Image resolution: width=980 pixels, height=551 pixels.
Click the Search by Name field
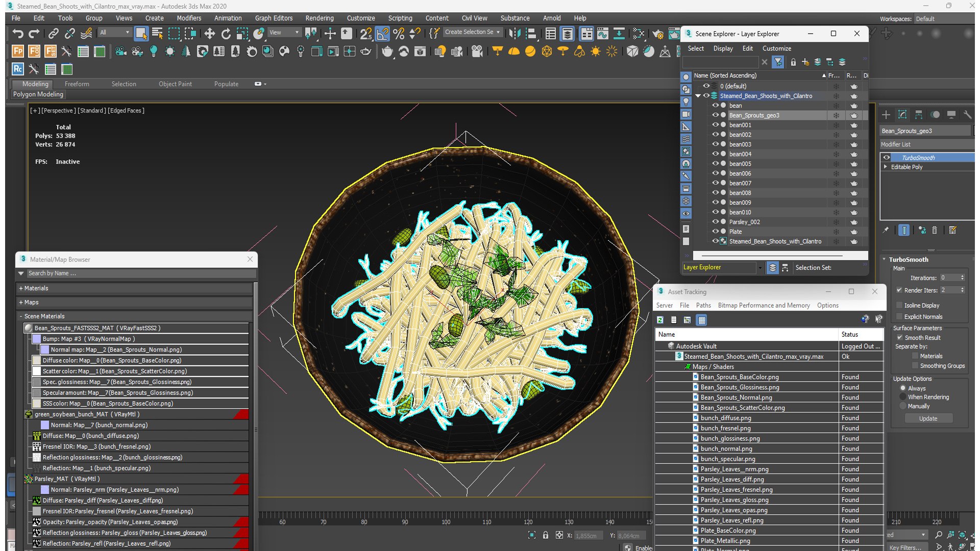[141, 273]
